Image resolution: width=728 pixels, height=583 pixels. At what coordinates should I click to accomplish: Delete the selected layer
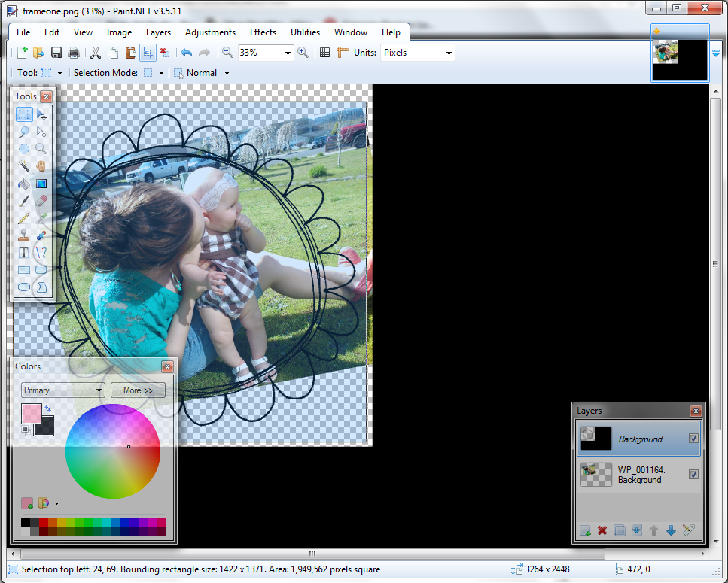[x=602, y=530]
